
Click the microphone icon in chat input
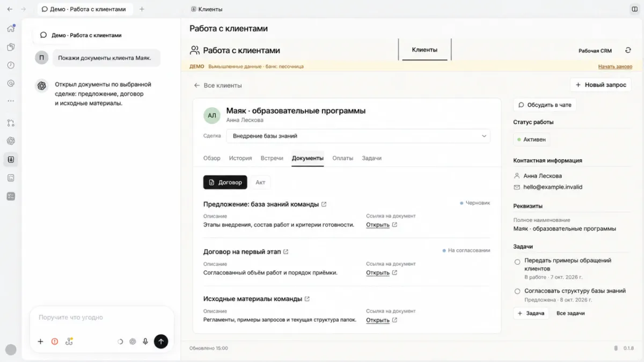[145, 341]
